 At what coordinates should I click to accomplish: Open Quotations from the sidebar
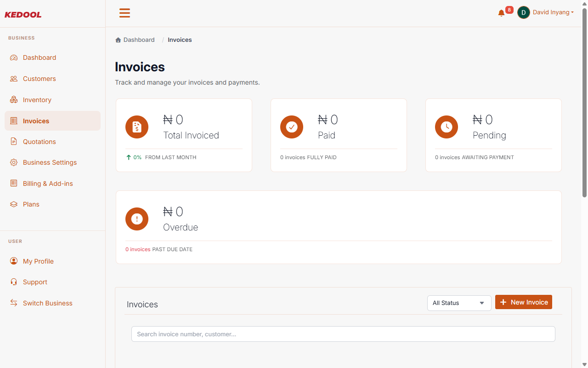coord(53,142)
